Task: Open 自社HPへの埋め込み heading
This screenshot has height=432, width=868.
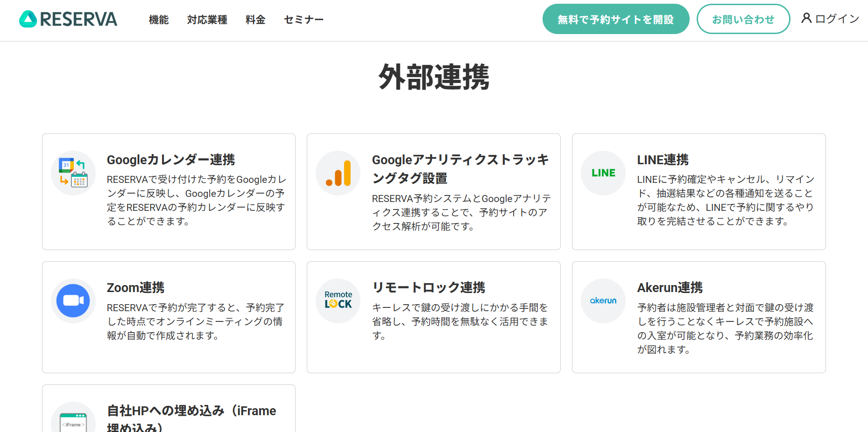Action: [191, 418]
